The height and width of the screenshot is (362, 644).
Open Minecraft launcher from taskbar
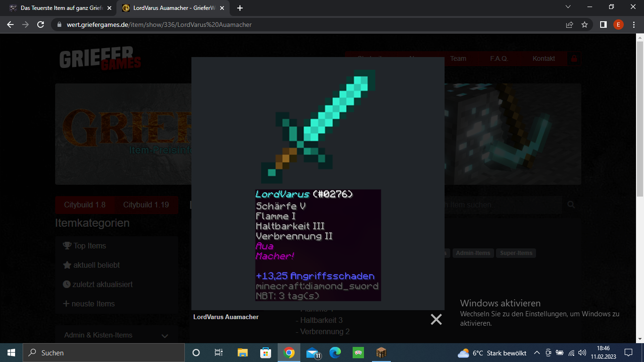(x=381, y=353)
